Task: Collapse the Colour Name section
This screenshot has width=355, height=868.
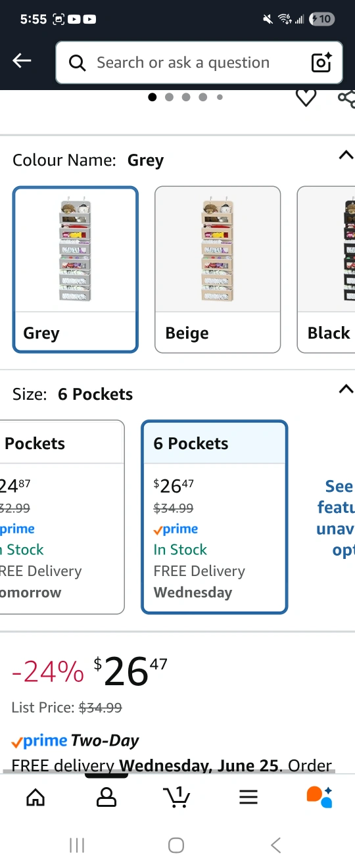Action: [x=345, y=155]
